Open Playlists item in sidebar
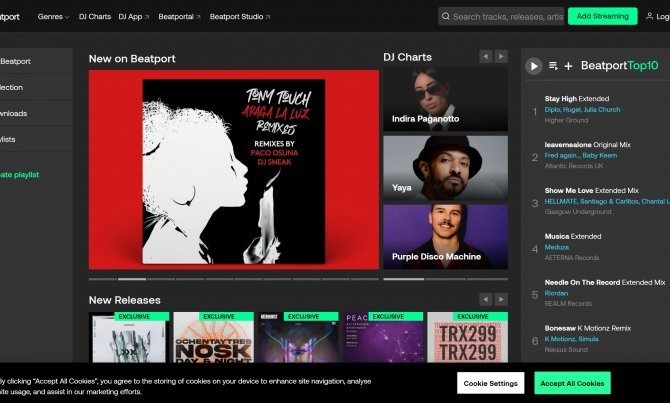The width and height of the screenshot is (670, 403). 8,139
